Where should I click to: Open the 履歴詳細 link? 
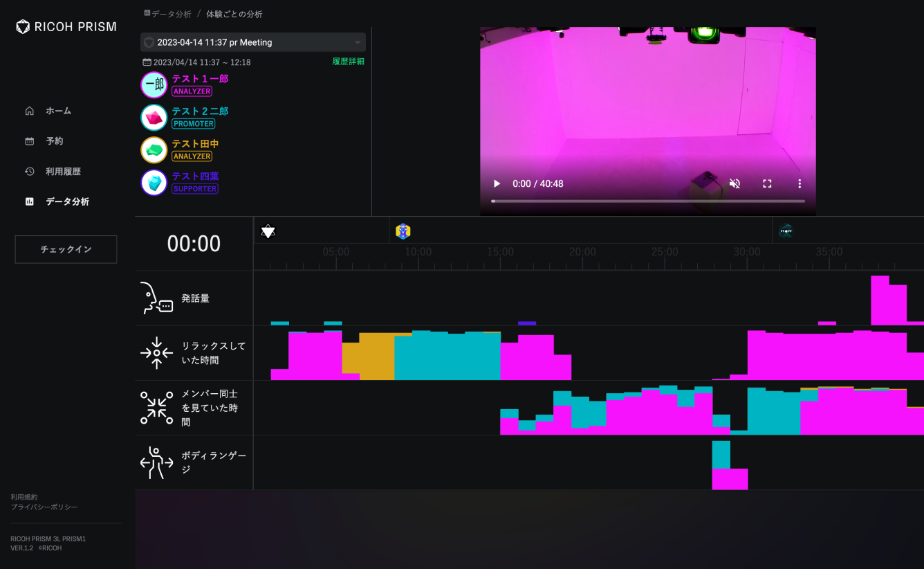click(348, 62)
